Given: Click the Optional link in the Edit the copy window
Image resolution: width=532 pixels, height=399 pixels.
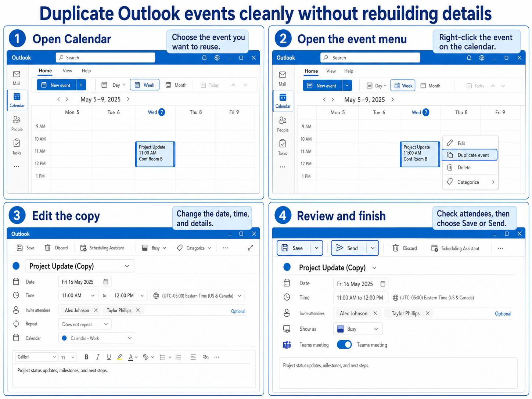Looking at the screenshot, I should pyautogui.click(x=238, y=311).
